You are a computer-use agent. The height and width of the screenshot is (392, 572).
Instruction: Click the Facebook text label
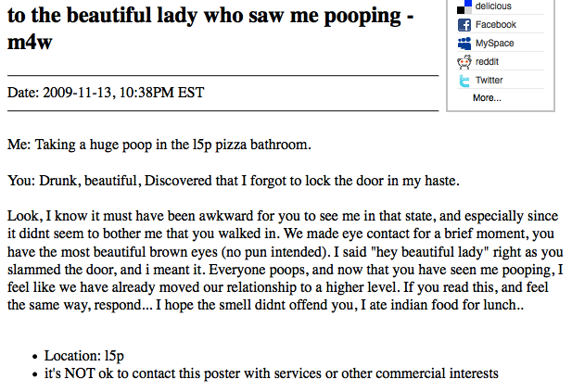(x=496, y=24)
